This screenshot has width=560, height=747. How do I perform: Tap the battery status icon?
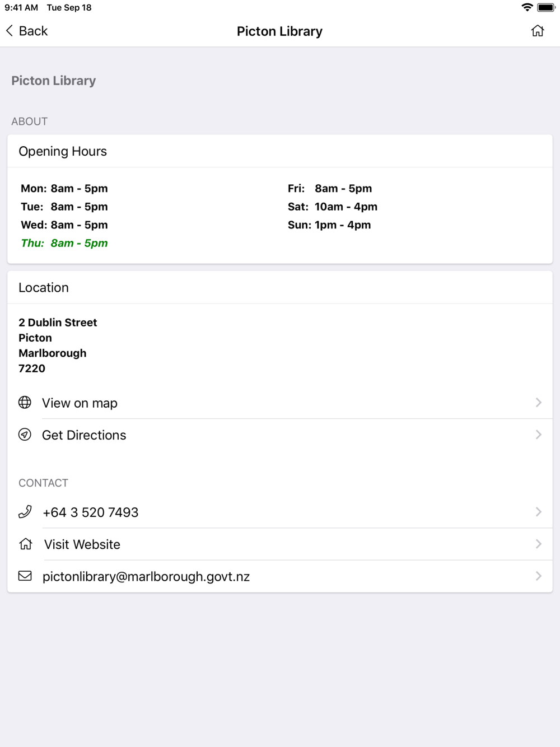[x=546, y=7]
